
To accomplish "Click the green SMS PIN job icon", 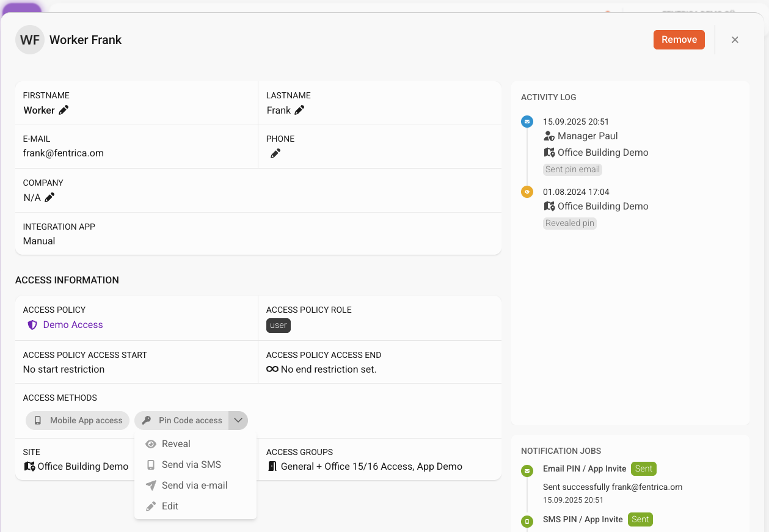I will [527, 522].
